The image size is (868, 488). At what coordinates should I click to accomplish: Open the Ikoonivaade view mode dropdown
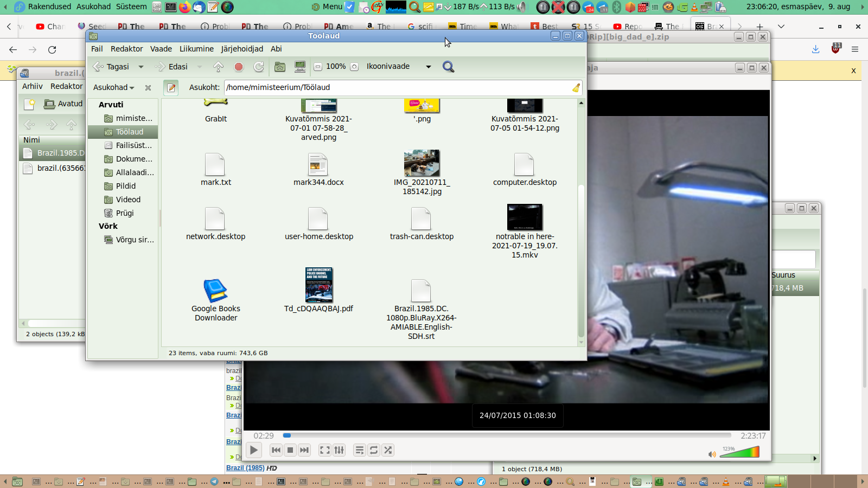(x=428, y=67)
